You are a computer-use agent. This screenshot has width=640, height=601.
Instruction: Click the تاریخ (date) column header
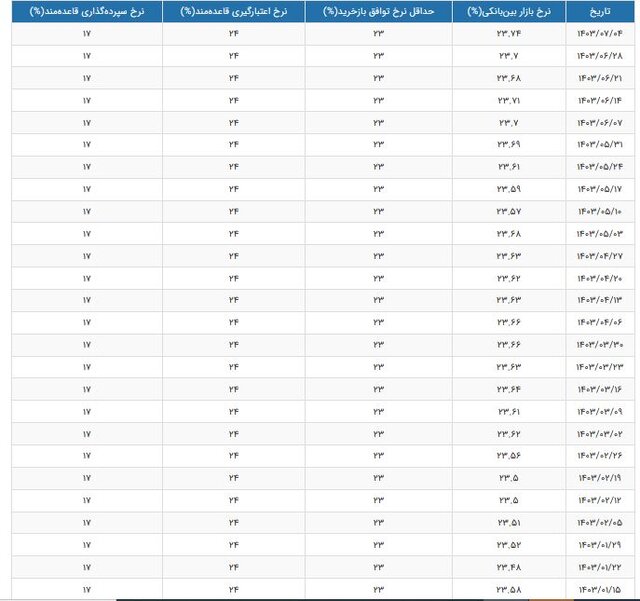[x=600, y=11]
